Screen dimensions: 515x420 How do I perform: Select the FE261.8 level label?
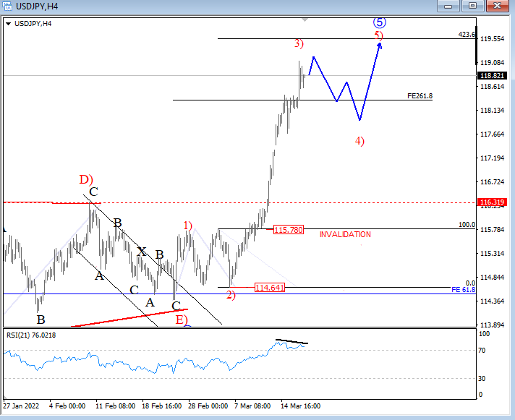pos(420,96)
